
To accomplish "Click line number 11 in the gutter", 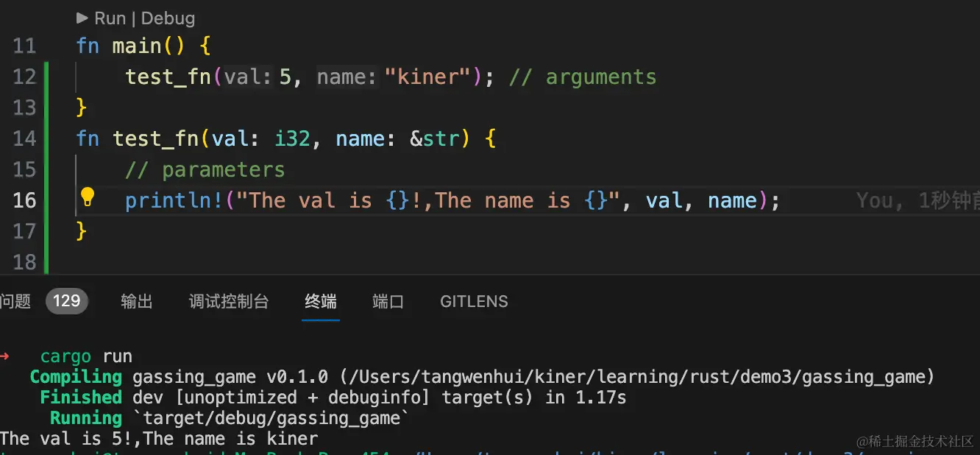I will pyautogui.click(x=24, y=46).
